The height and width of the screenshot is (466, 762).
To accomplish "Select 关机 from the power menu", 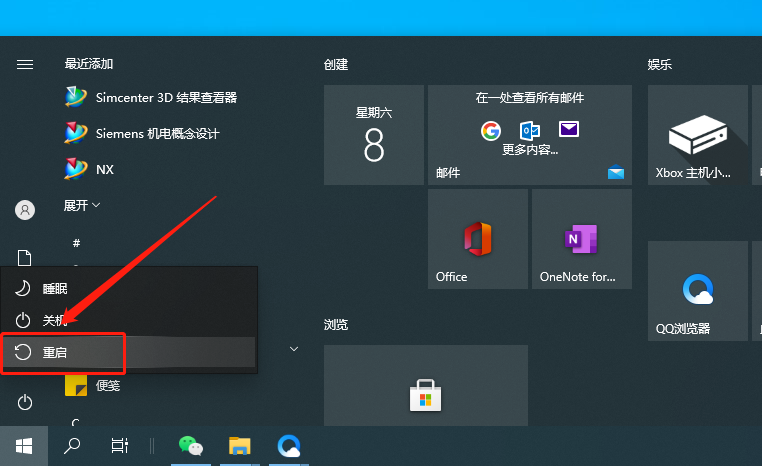I will point(129,320).
